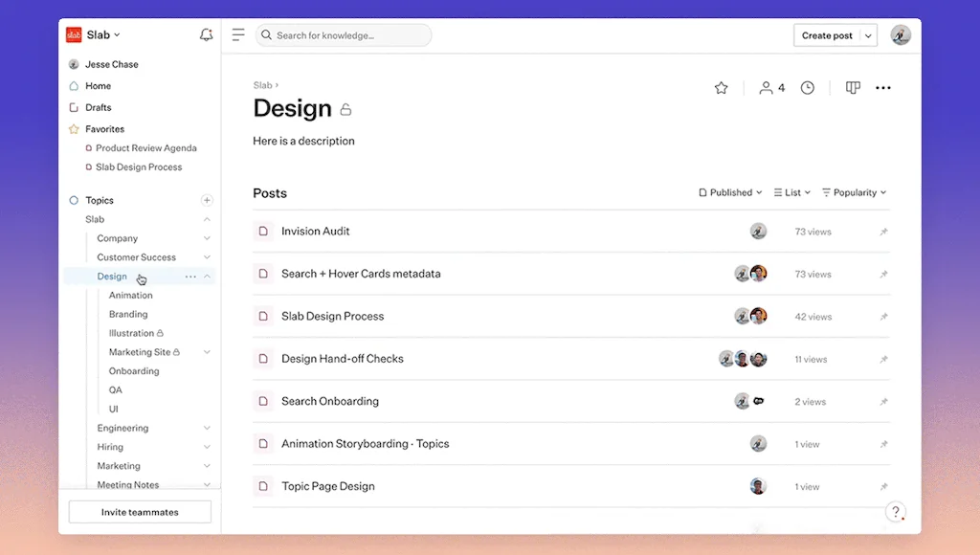The width and height of the screenshot is (980, 555).
Task: Click the Invite teammates button
Action: pos(139,511)
